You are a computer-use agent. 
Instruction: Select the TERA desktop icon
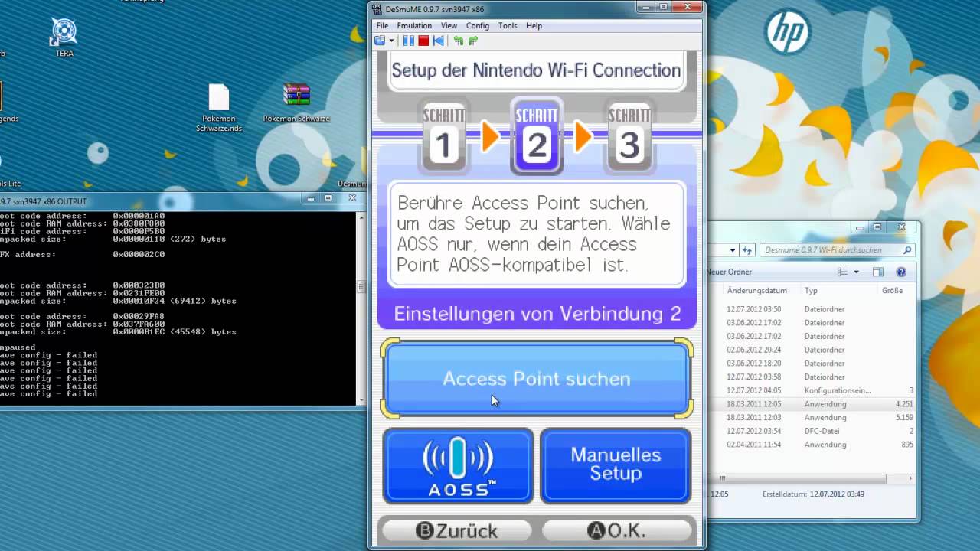[x=64, y=37]
